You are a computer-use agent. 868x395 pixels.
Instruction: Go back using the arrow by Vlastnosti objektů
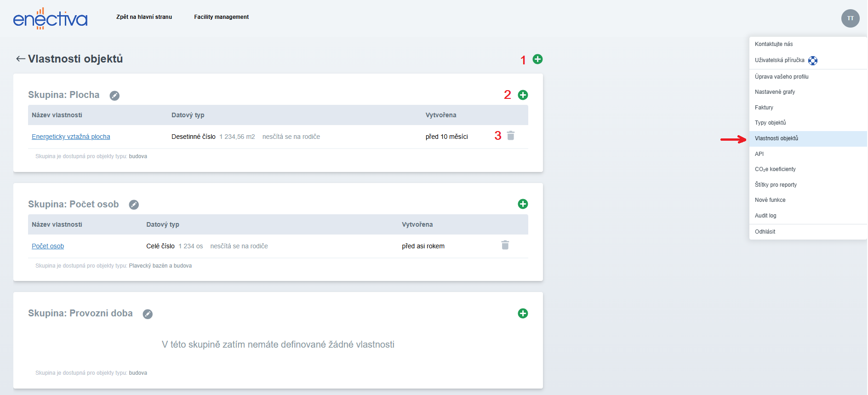click(x=20, y=59)
